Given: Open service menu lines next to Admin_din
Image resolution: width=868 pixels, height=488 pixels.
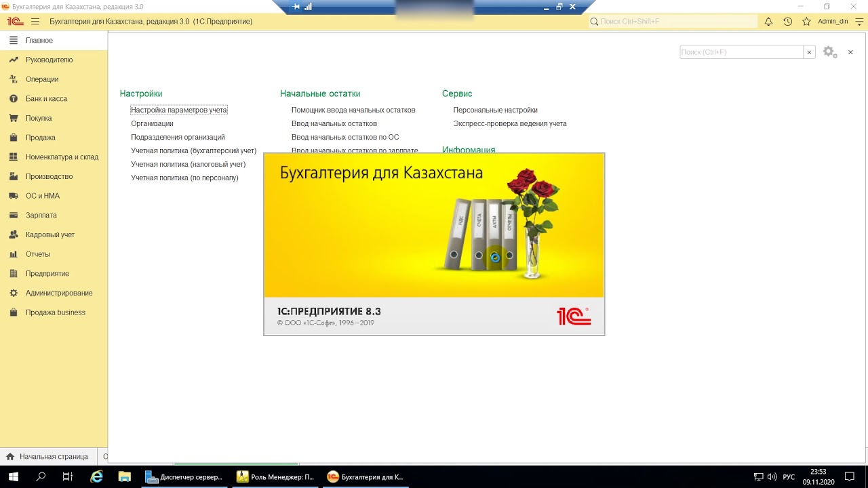Looking at the screenshot, I should pos(860,22).
